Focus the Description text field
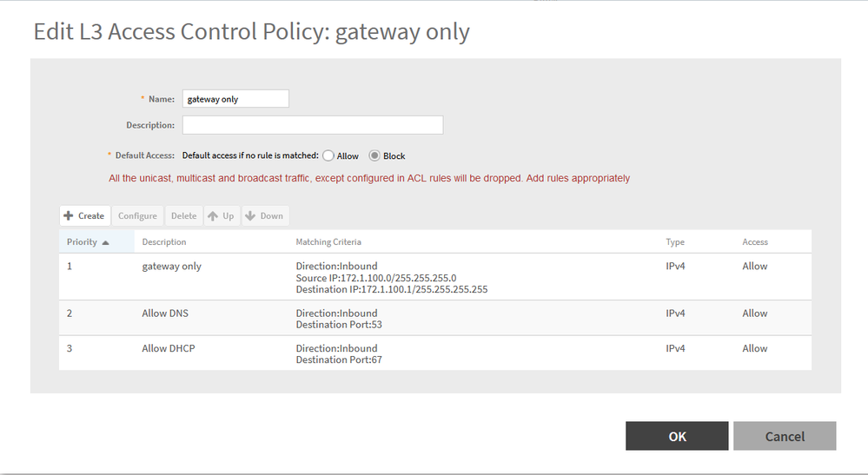 [x=312, y=125]
